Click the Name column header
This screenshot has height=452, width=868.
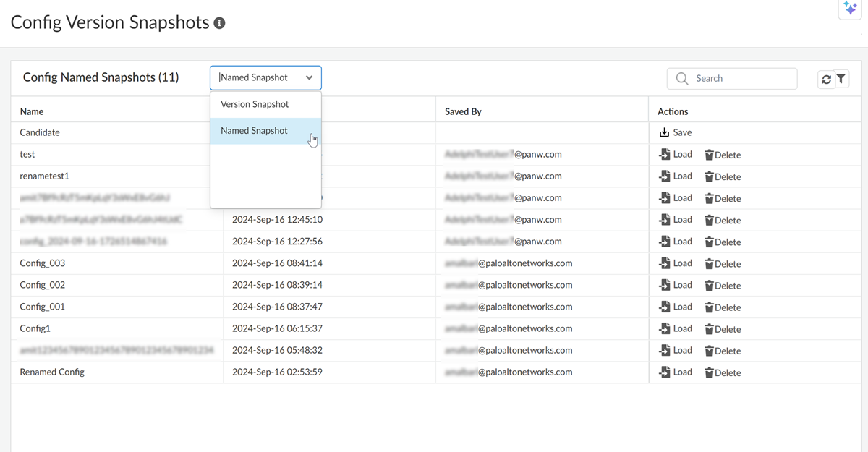(32, 111)
